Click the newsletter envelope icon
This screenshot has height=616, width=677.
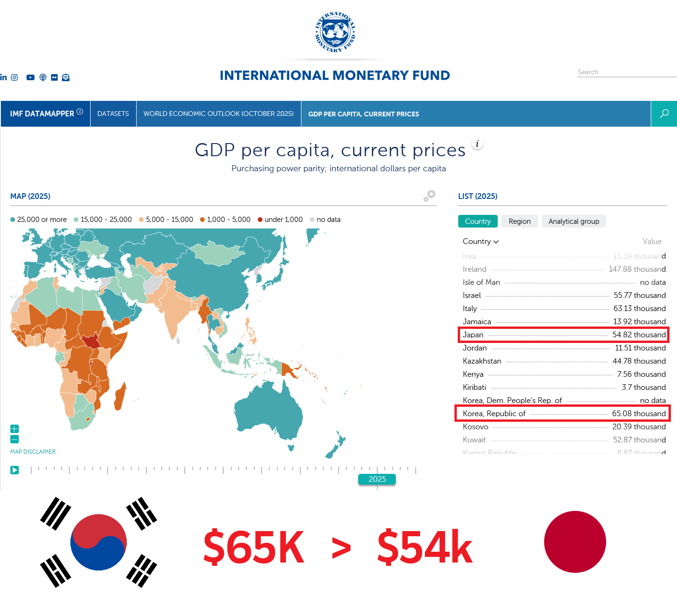coord(66,77)
